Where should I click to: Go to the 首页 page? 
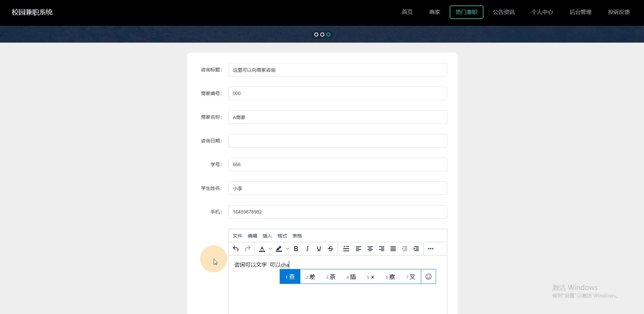(x=407, y=12)
